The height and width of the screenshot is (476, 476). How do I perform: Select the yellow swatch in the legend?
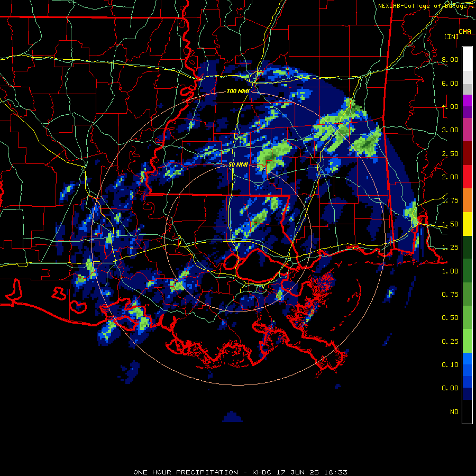467,224
